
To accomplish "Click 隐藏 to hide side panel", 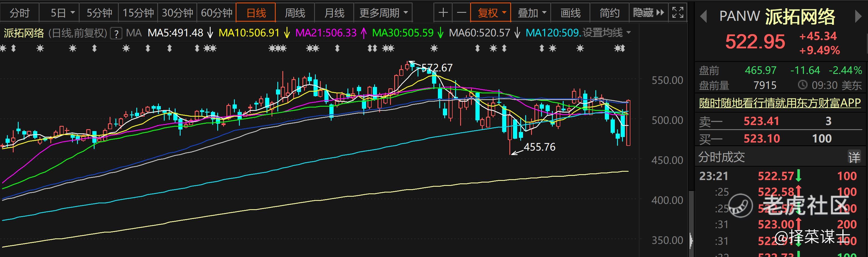I will (x=648, y=13).
